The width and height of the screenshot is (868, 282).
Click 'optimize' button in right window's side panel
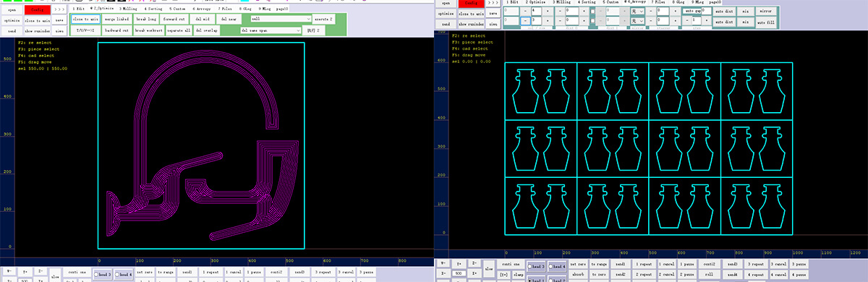click(x=446, y=14)
